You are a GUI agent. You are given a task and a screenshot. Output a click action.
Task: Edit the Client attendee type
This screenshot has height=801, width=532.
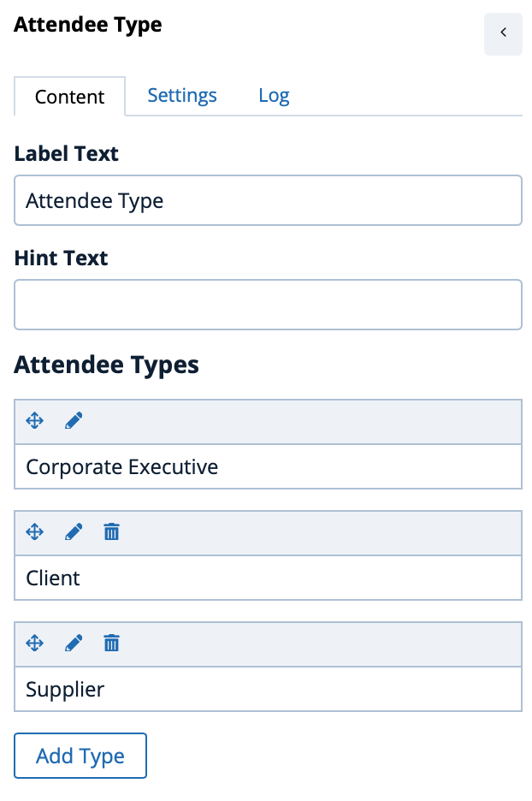[74, 531]
